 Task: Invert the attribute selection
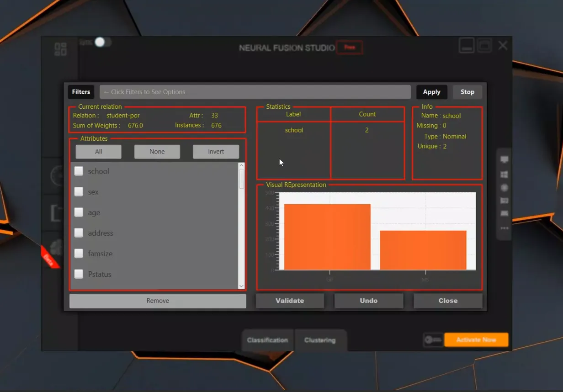[216, 152]
